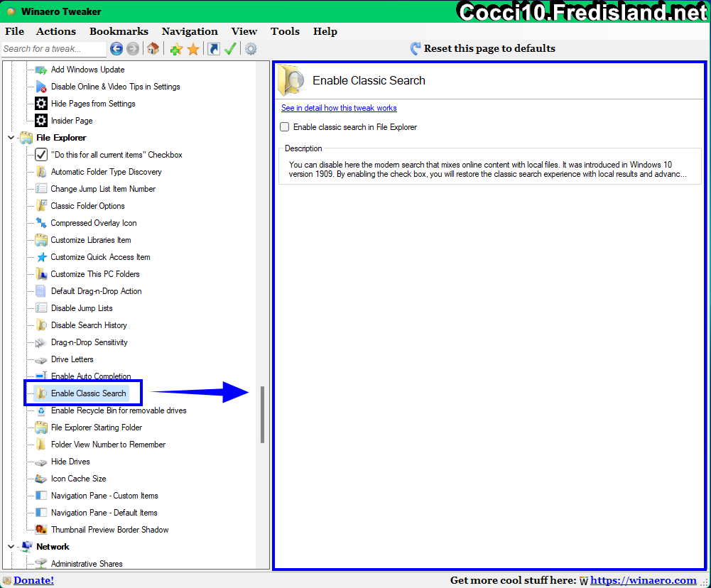This screenshot has width=711, height=588.
Task: Select Default Drag-n-Drop Action
Action: 96,291
